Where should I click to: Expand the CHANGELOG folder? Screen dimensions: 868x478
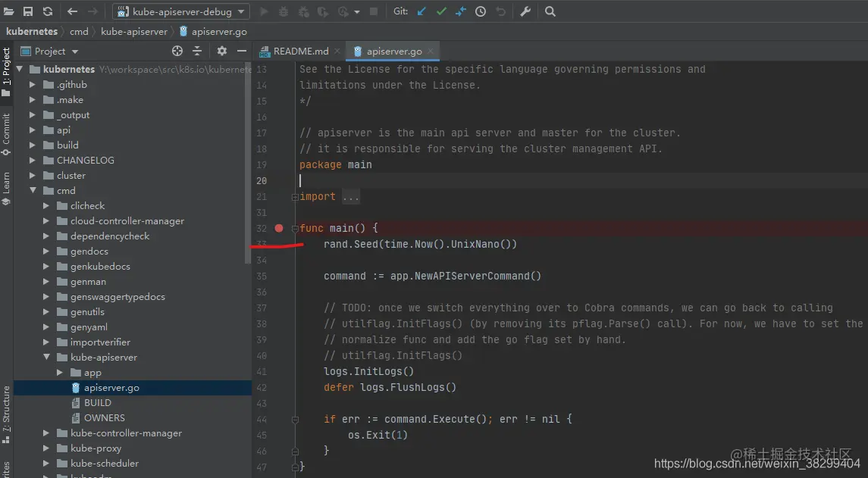tap(32, 160)
